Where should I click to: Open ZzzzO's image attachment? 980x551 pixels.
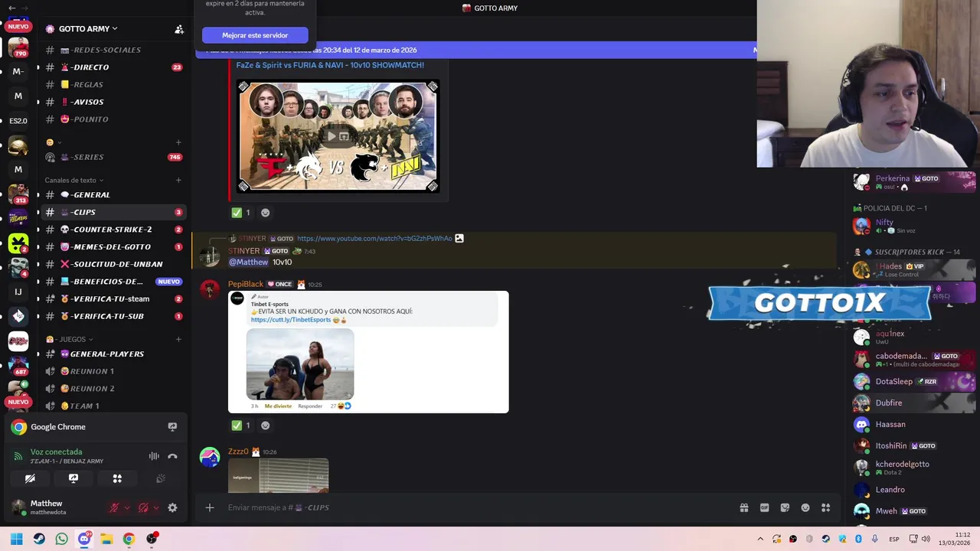[x=279, y=475]
